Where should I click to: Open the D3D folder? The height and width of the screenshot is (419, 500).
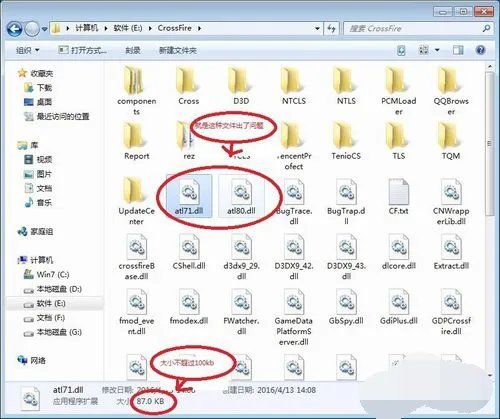[x=241, y=86]
